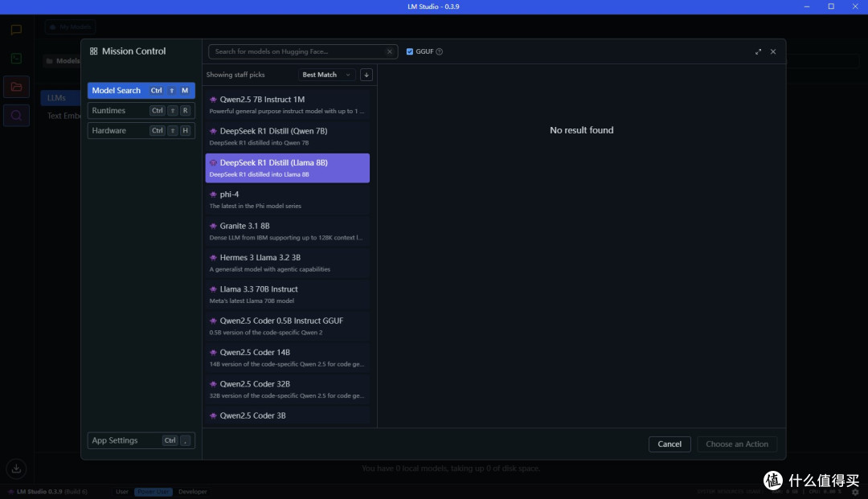Select Hermes 3 Llama 3.2 3B model

click(x=287, y=262)
